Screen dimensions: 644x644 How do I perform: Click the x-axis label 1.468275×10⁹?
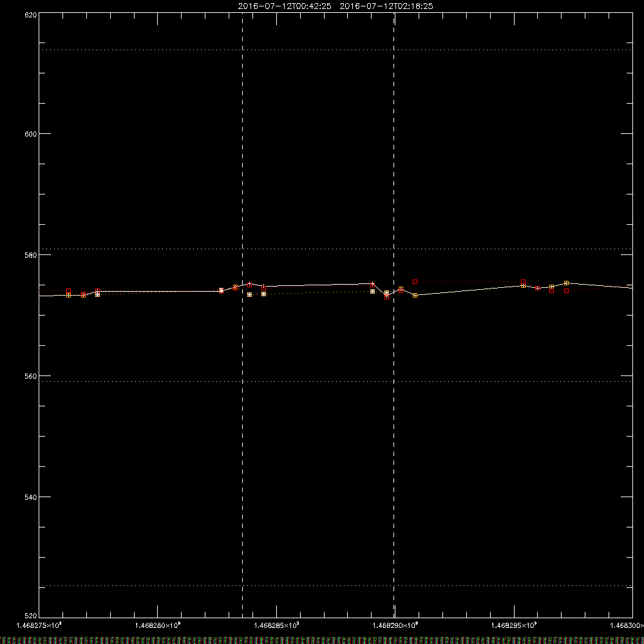pyautogui.click(x=39, y=625)
